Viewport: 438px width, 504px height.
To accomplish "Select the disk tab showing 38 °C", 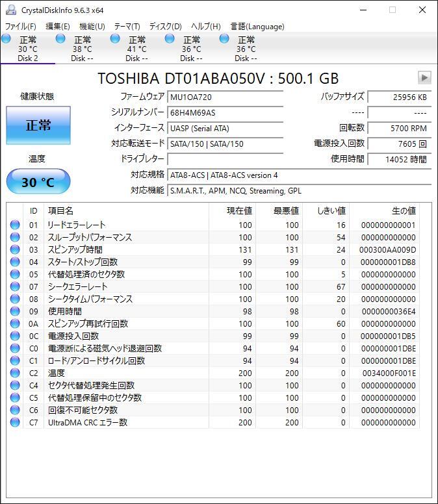I will click(x=83, y=49).
